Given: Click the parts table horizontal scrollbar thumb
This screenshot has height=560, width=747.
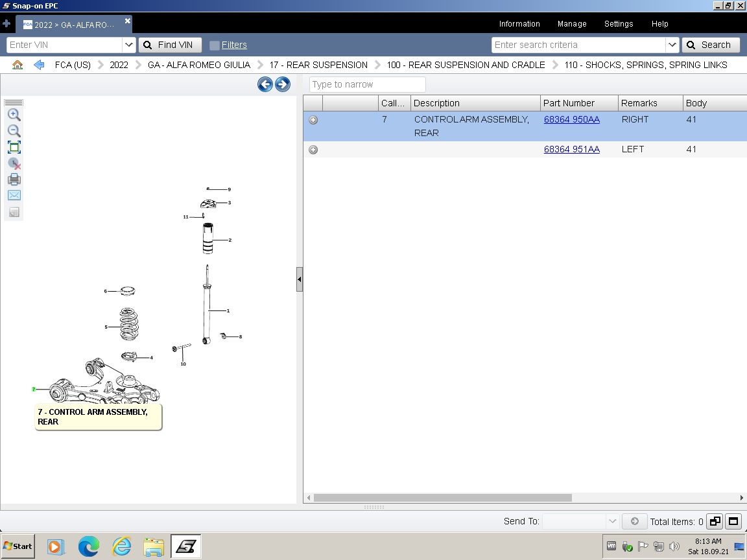Looking at the screenshot, I should tap(443, 498).
